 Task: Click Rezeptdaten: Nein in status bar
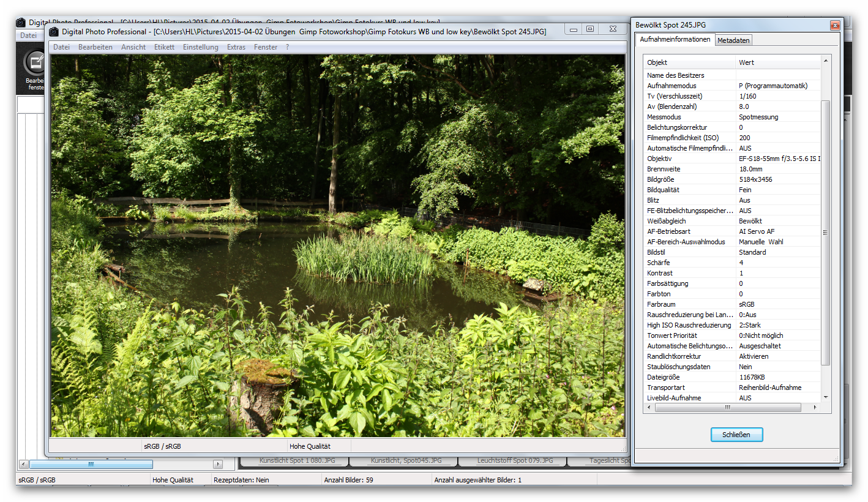(x=241, y=480)
